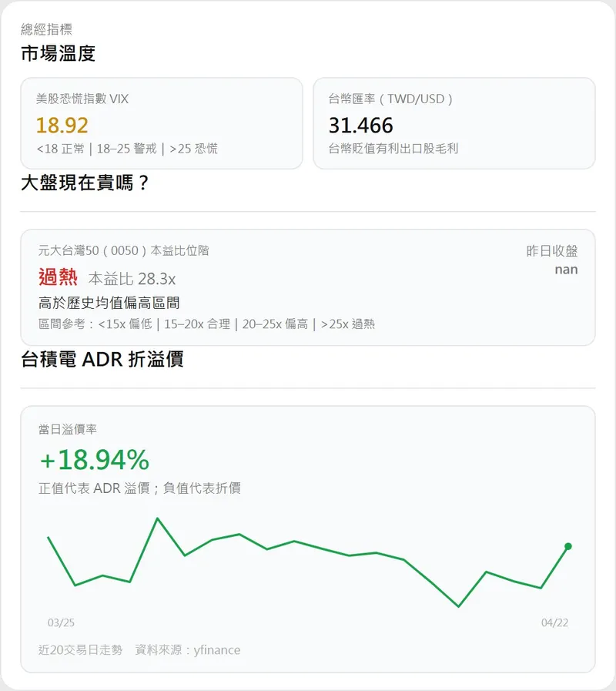Click the green end dot on the ADR chart
616x691 pixels.
tap(568, 546)
